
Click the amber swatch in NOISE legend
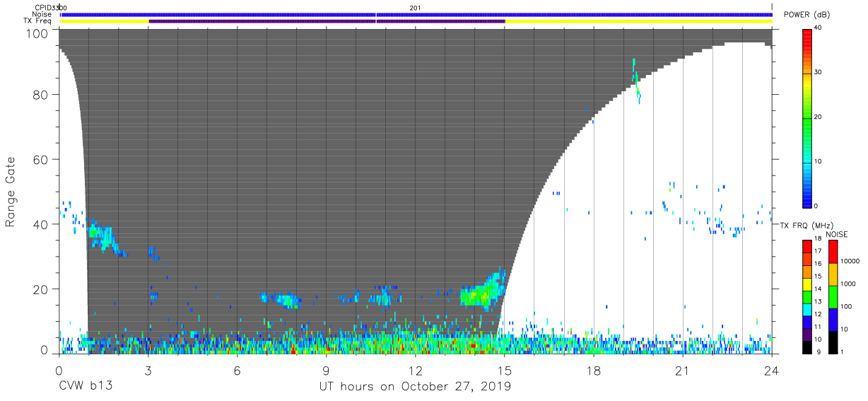coord(833,274)
